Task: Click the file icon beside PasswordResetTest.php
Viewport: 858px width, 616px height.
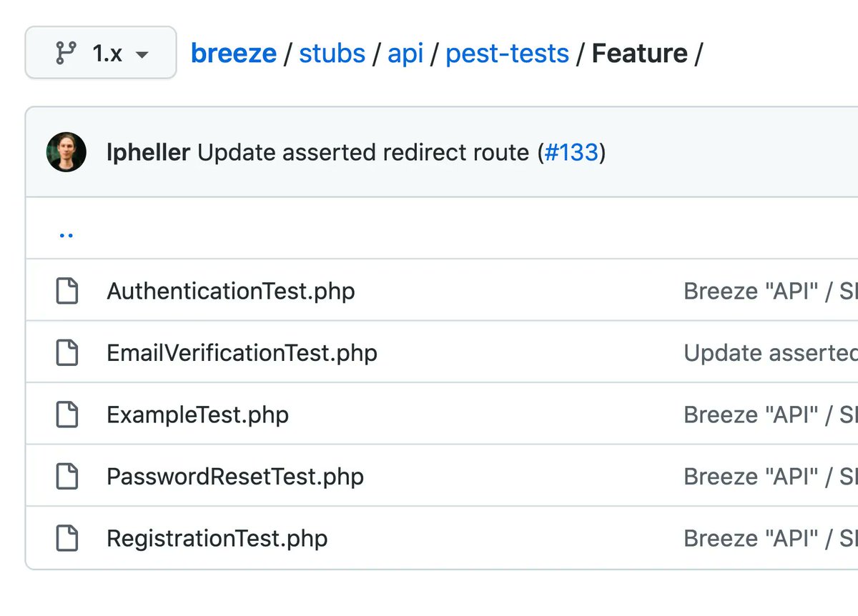Action: click(67, 477)
